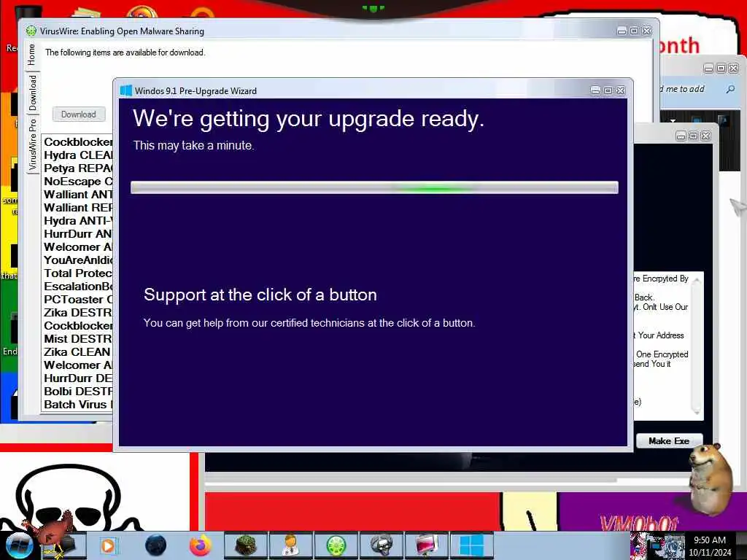Select the PCToaster list row

click(78, 299)
